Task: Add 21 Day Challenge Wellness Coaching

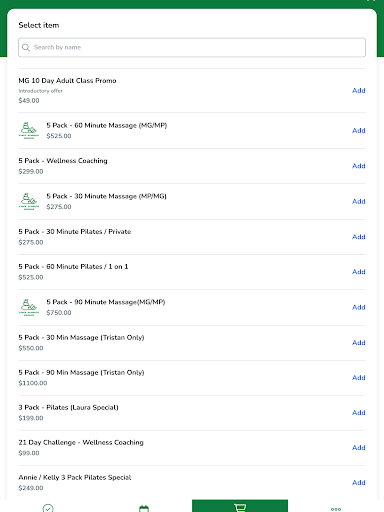Action: [x=359, y=447]
